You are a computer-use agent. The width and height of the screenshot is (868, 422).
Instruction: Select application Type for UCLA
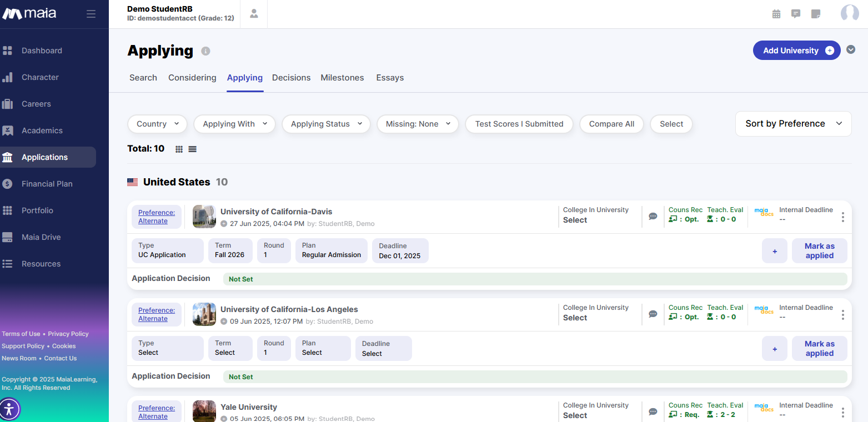167,348
